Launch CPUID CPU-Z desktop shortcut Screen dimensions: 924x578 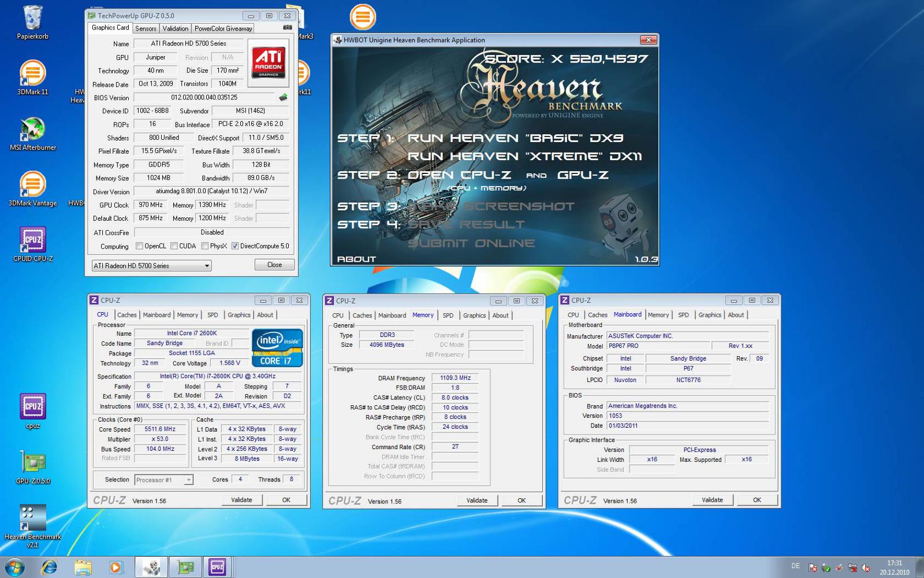(33, 244)
